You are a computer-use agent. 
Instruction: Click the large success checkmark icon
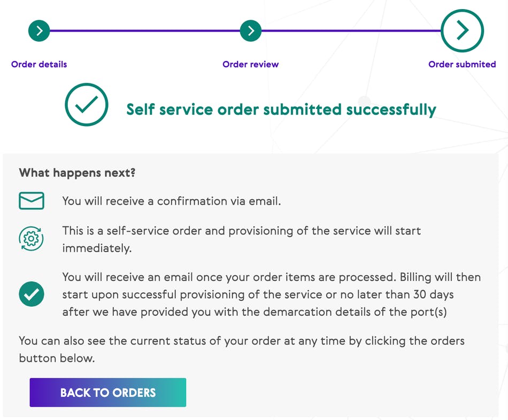tap(86, 105)
